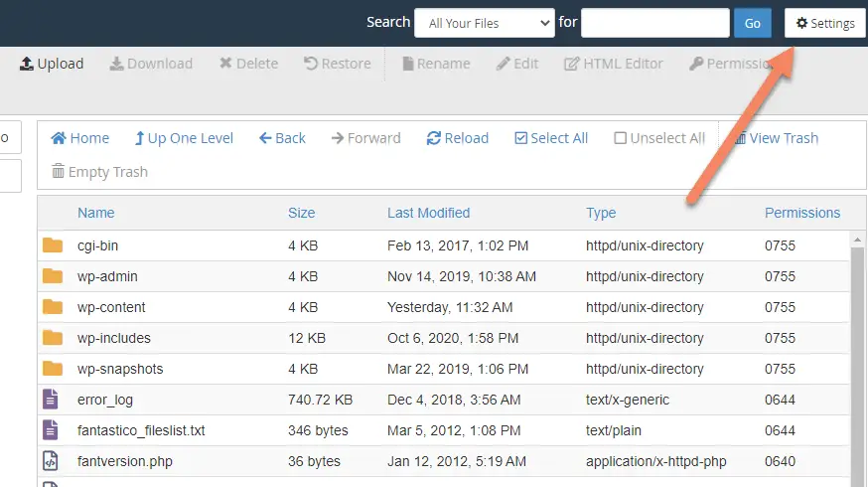This screenshot has height=487, width=868.
Task: Select the fantversion.php file row
Action: tap(443, 461)
